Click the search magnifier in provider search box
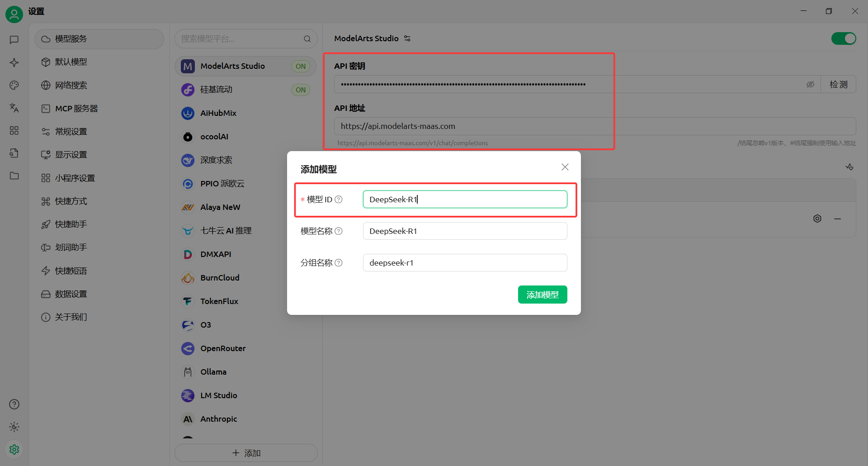 pyautogui.click(x=307, y=39)
